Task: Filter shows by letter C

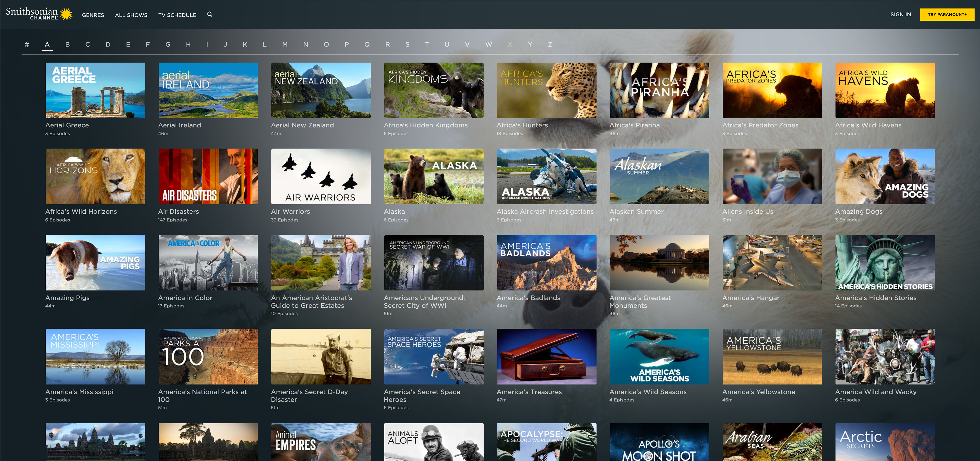Action: (88, 44)
